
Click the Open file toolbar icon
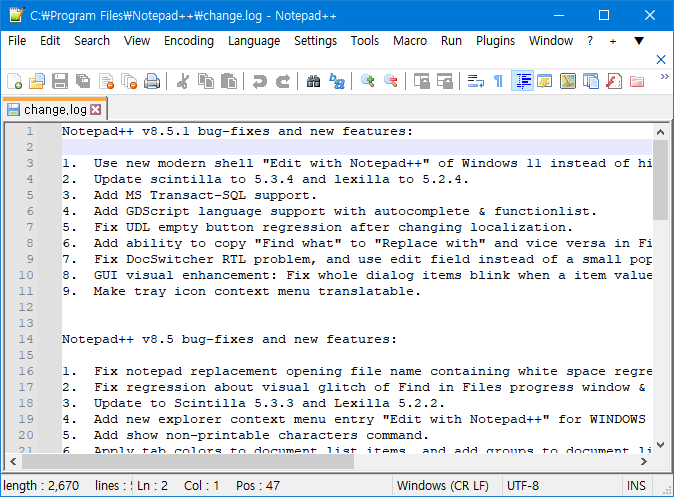pos(37,81)
